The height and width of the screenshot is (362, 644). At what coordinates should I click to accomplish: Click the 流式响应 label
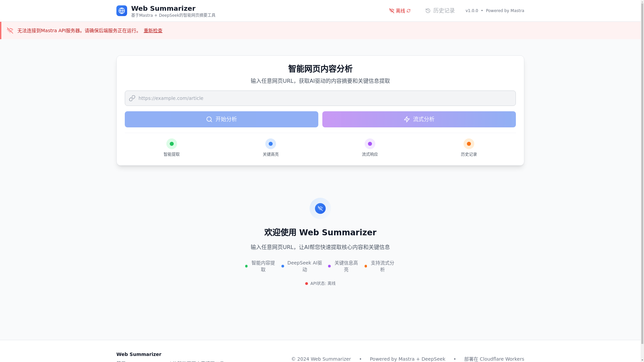[370, 154]
